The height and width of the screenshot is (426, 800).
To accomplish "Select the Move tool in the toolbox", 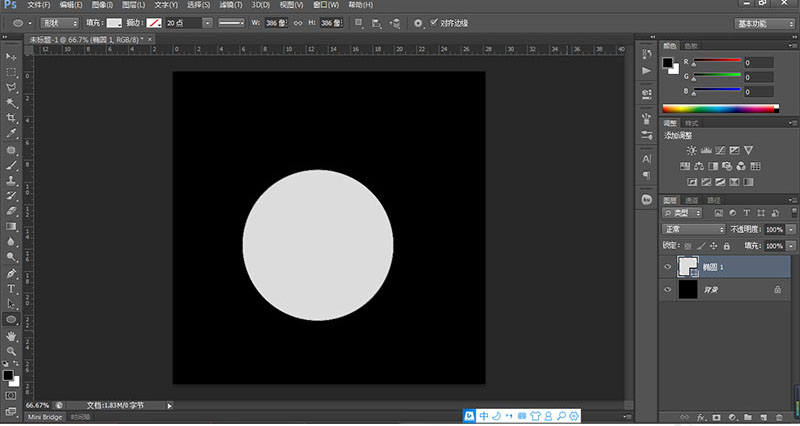I will point(11,58).
